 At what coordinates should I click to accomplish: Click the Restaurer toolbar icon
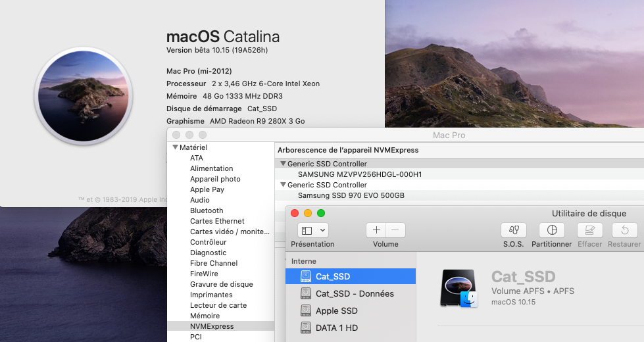tap(625, 230)
